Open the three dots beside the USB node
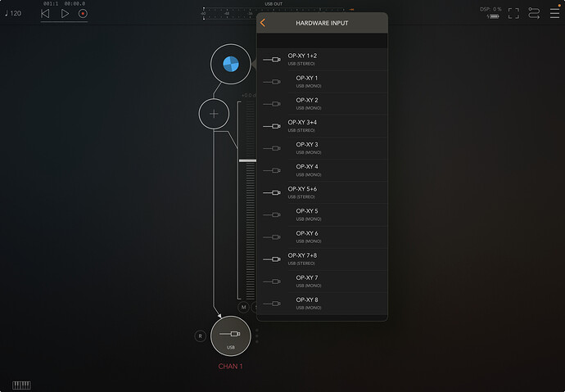565x392 pixels. click(257, 336)
